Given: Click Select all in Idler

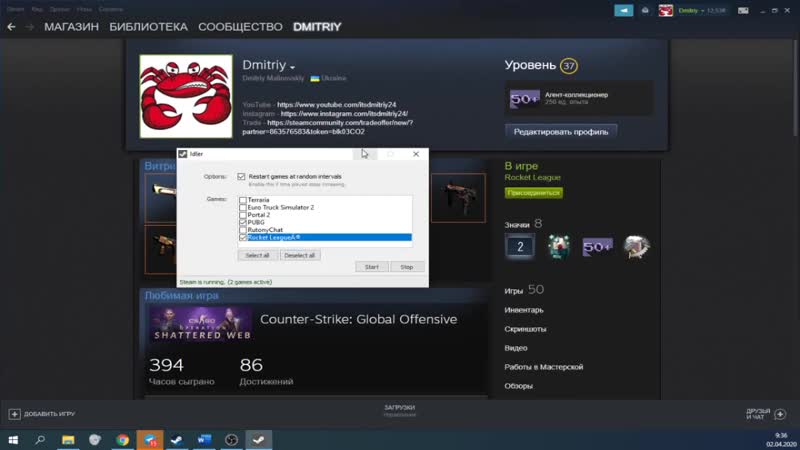Looking at the screenshot, I should point(257,255).
